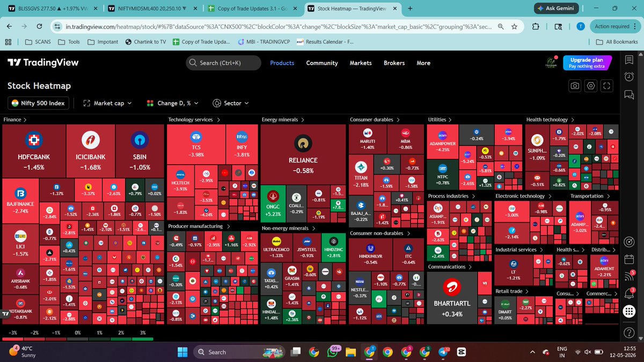Open heatmap settings hexagon icon

coord(591,85)
